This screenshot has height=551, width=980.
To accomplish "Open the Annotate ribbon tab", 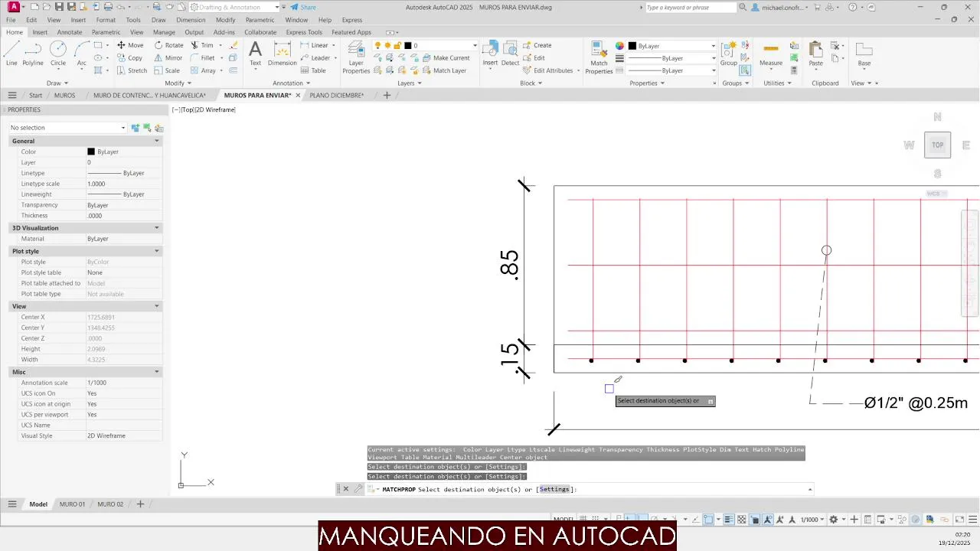I will click(x=70, y=32).
